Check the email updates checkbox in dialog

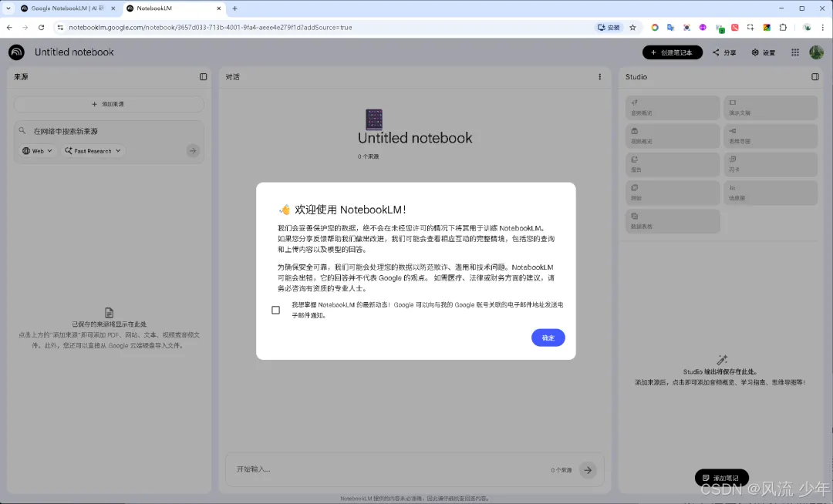275,311
